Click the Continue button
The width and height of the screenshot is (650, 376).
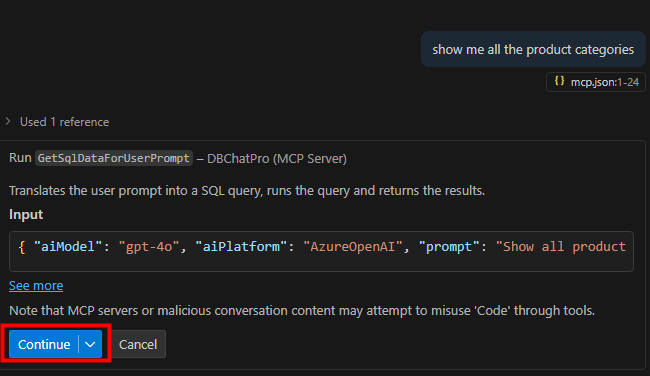click(44, 344)
